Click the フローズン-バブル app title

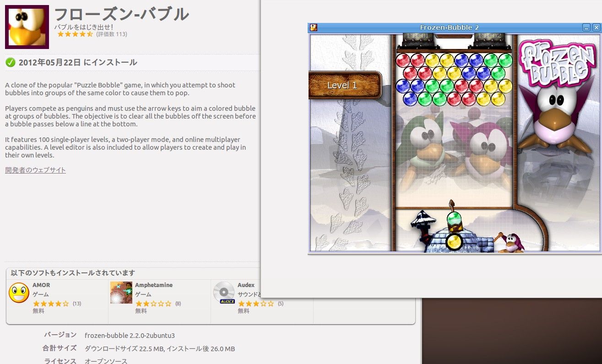click(x=121, y=15)
